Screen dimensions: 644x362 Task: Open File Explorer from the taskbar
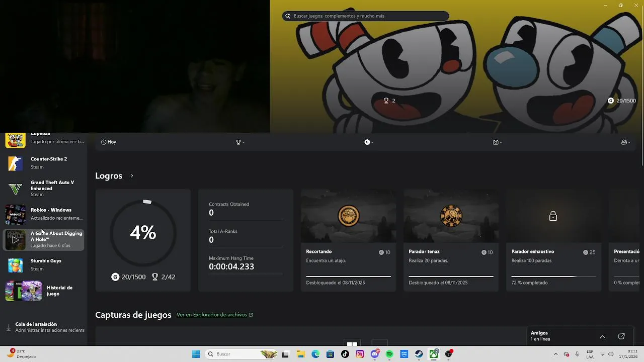tap(300, 354)
